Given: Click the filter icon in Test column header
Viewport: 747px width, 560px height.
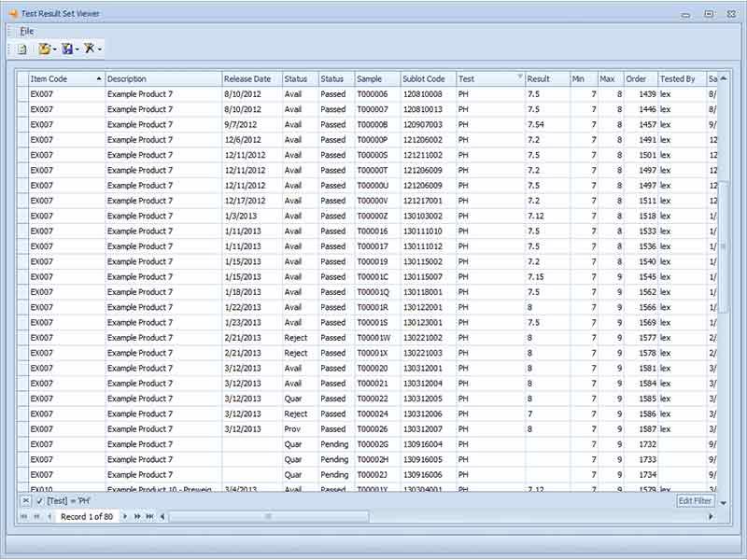Looking at the screenshot, I should click(520, 77).
